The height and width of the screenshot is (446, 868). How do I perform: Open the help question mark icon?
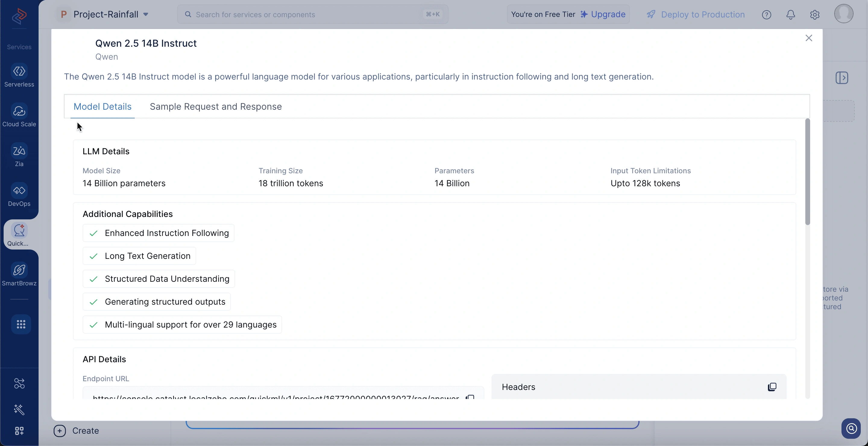click(766, 14)
